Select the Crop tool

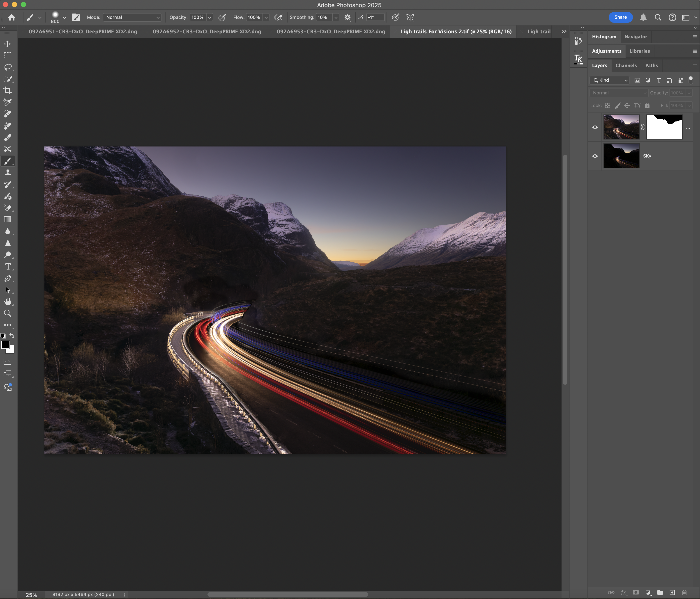pyautogui.click(x=7, y=91)
